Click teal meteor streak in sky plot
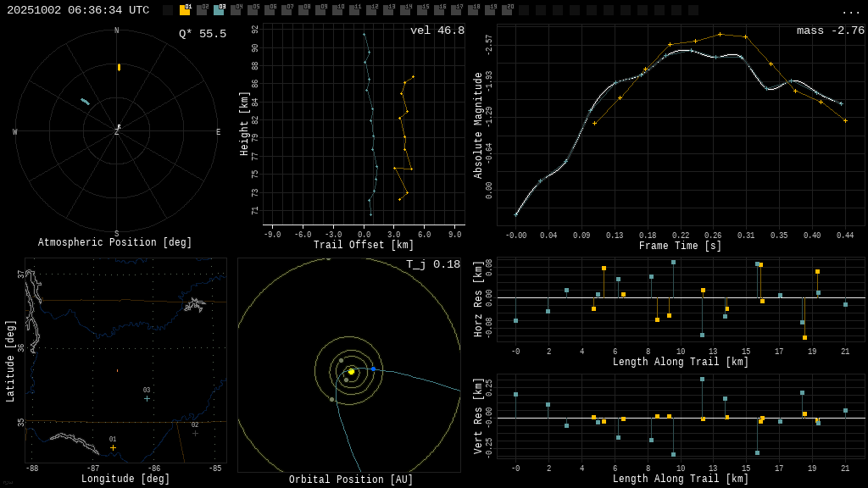Viewport: 868px width, 488px height. (x=85, y=102)
